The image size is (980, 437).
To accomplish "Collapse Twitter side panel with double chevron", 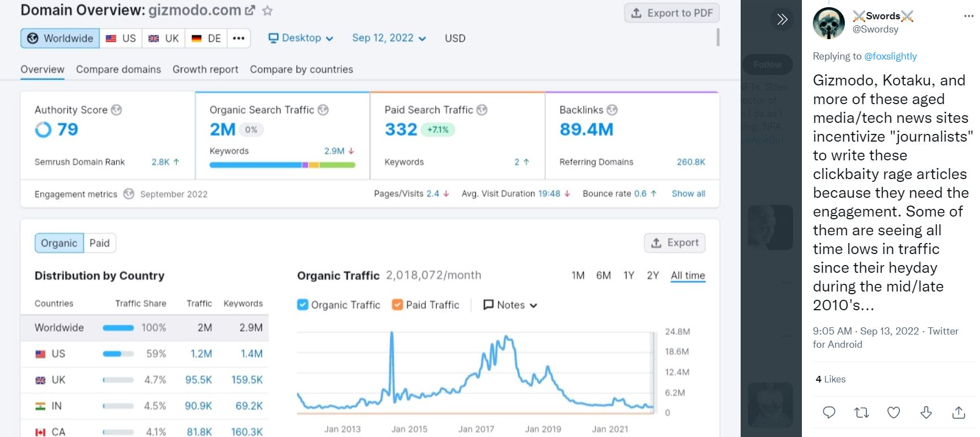I will tap(782, 19).
